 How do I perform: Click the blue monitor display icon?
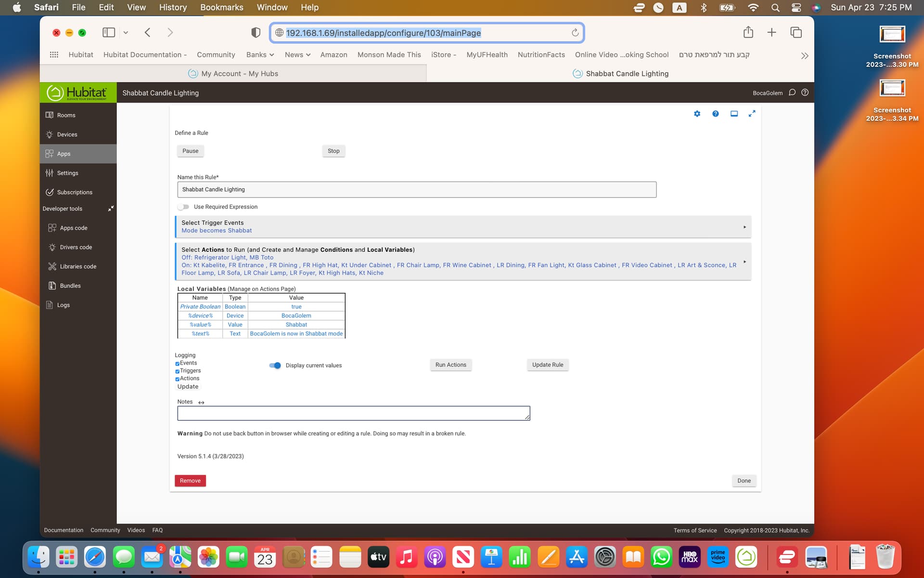coord(734,114)
